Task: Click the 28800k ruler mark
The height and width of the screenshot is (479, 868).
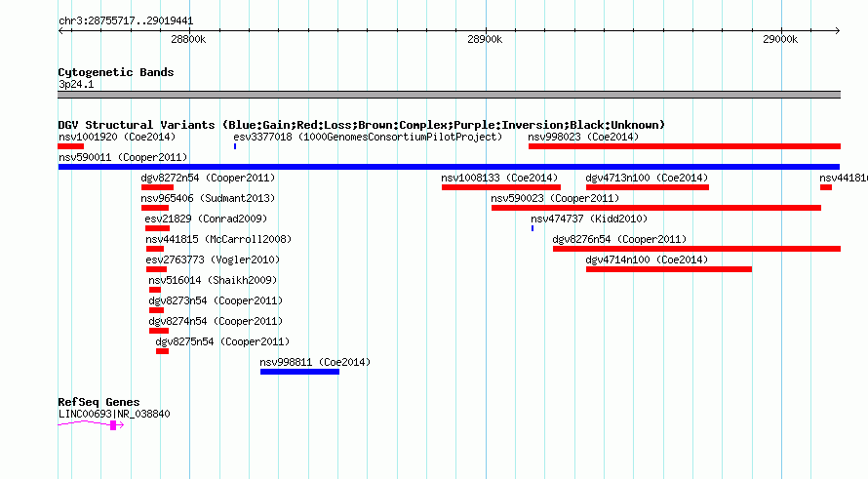Action: point(188,39)
